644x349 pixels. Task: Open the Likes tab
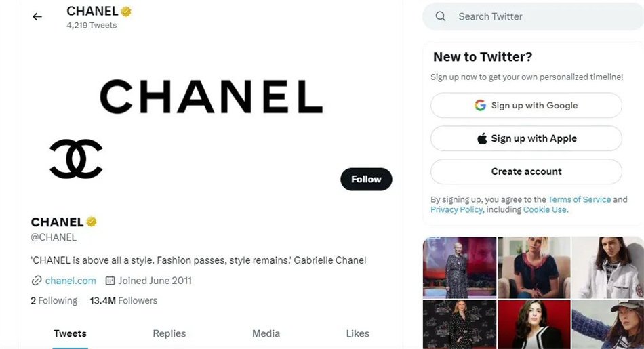point(357,333)
